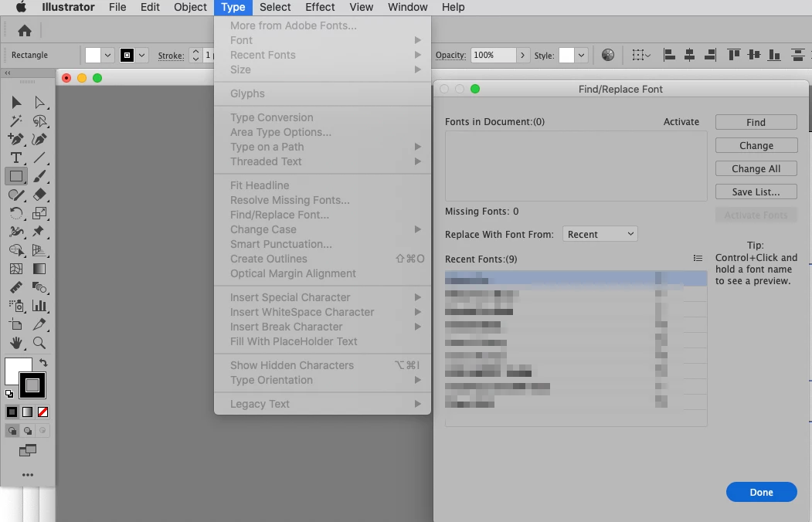The height and width of the screenshot is (522, 812).
Task: Pick the Symbol Sprayer tool
Action: click(x=16, y=306)
